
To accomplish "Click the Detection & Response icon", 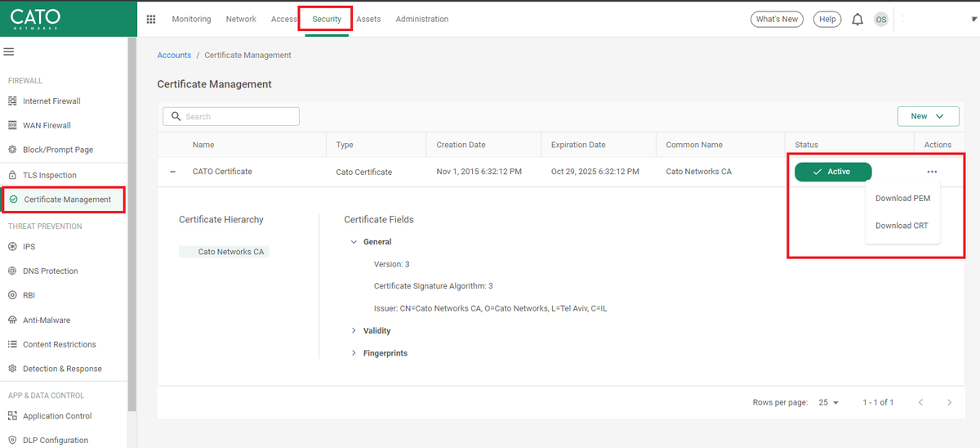I will 12,369.
